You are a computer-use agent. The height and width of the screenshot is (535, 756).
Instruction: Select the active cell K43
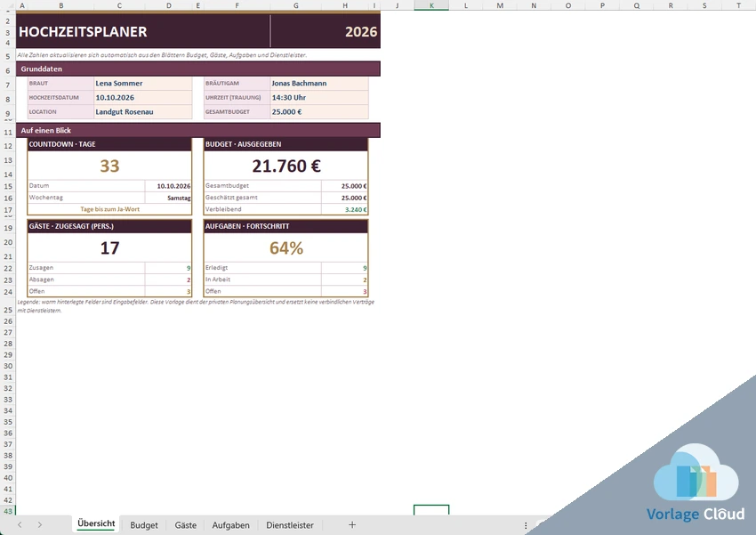tap(431, 510)
